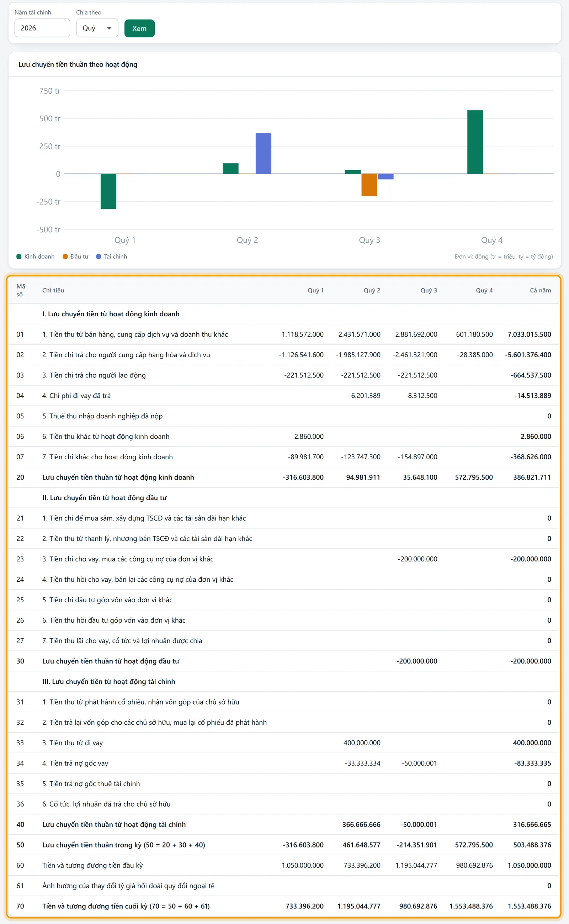
Task: Toggle the Tài chính legend item
Action: (111, 257)
